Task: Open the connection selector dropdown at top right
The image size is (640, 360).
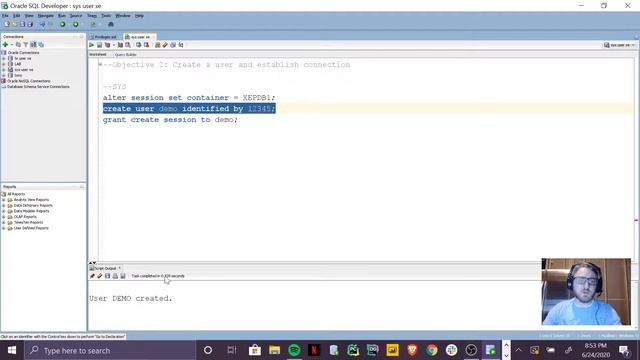Action: (x=620, y=45)
